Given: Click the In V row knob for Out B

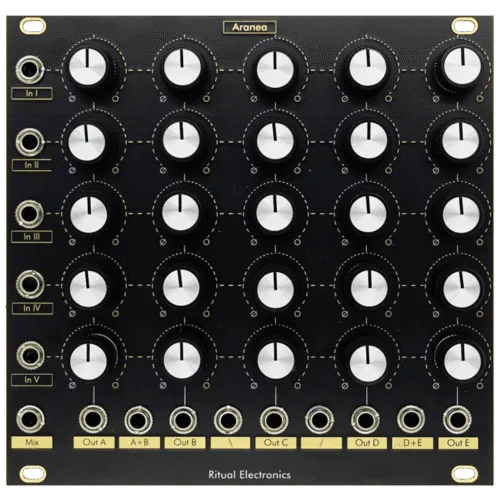Looking at the screenshot, I should tap(182, 360).
